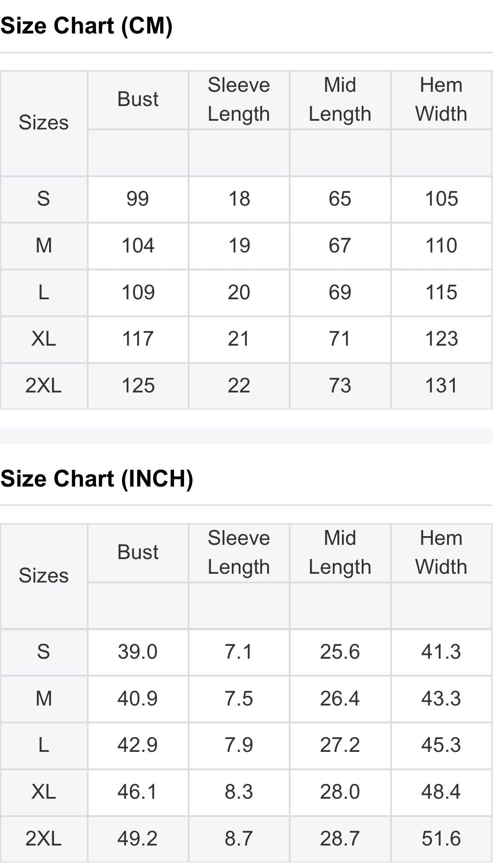
Task: Select the XL row label in the INCH chart
Action: pyautogui.click(x=44, y=792)
